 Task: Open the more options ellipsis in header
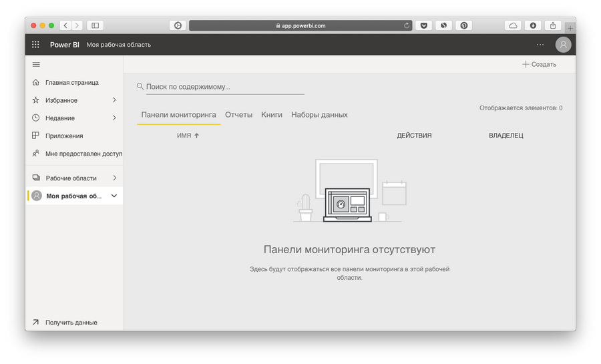click(540, 45)
